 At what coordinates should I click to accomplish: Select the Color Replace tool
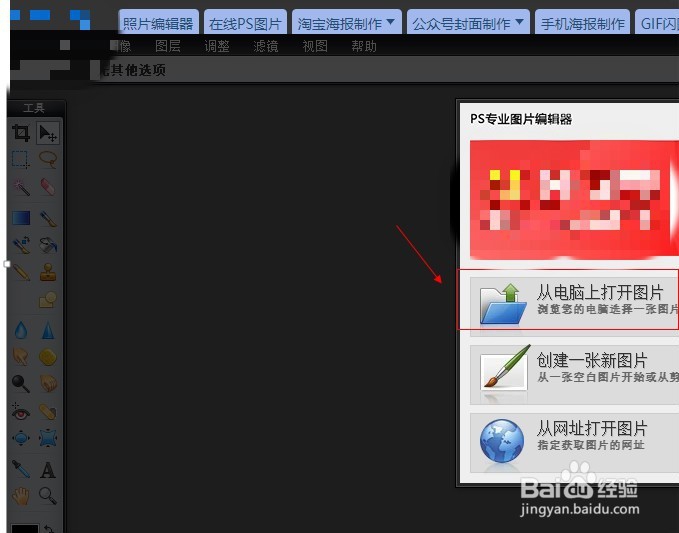tap(21, 245)
